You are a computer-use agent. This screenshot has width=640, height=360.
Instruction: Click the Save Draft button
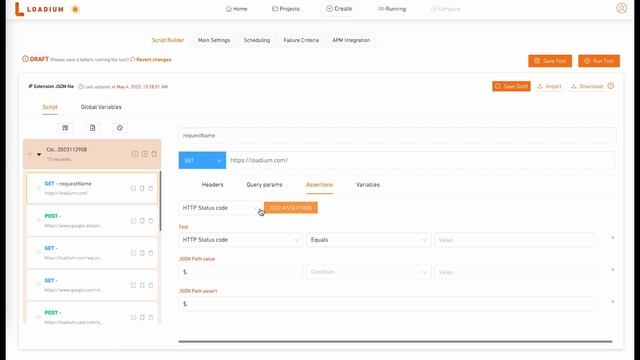511,86
